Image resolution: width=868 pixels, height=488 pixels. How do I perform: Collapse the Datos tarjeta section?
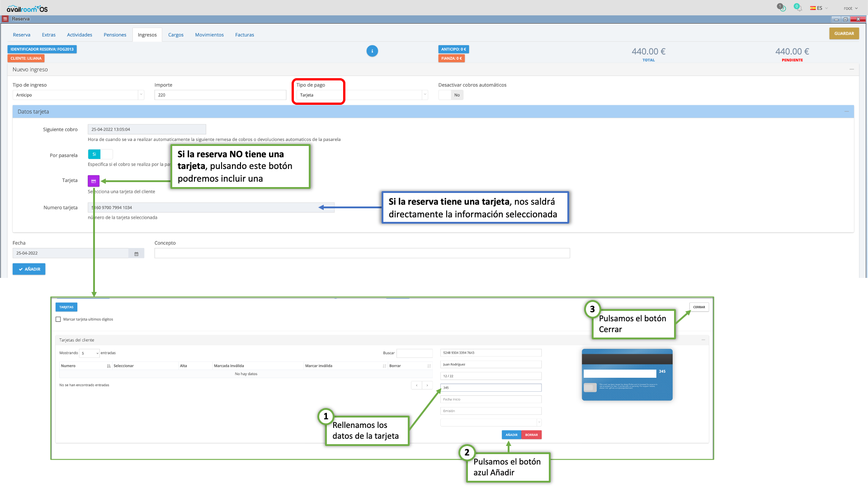[x=846, y=112]
